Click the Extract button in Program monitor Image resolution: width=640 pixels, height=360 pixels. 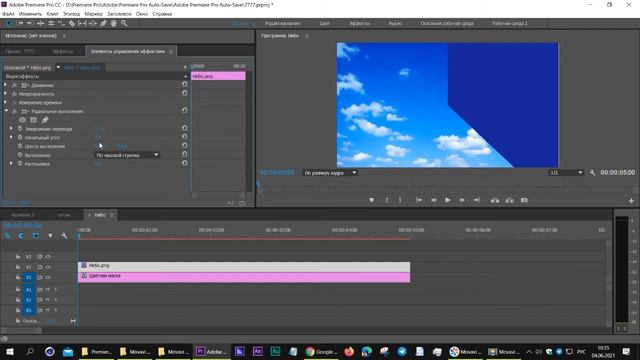[x=509, y=200]
